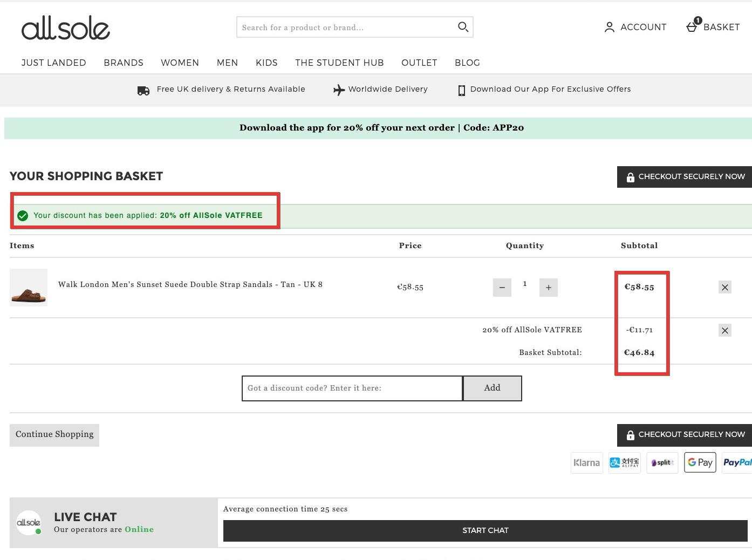This screenshot has width=752, height=560.
Task: Click the delivery truck icon
Action: pyautogui.click(x=143, y=91)
